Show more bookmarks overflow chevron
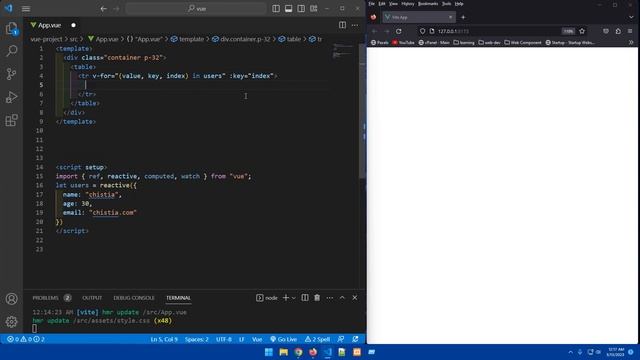 (631, 42)
